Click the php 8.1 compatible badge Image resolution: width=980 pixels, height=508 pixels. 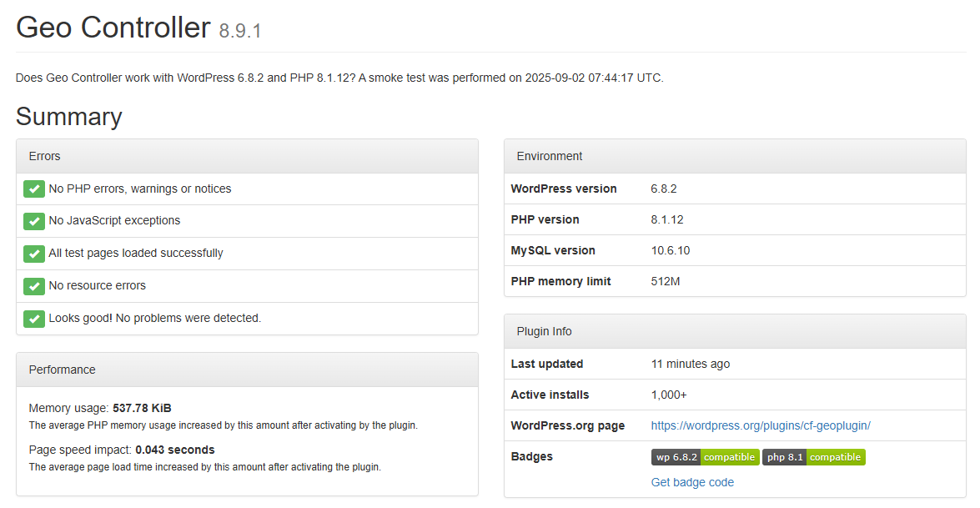click(813, 457)
